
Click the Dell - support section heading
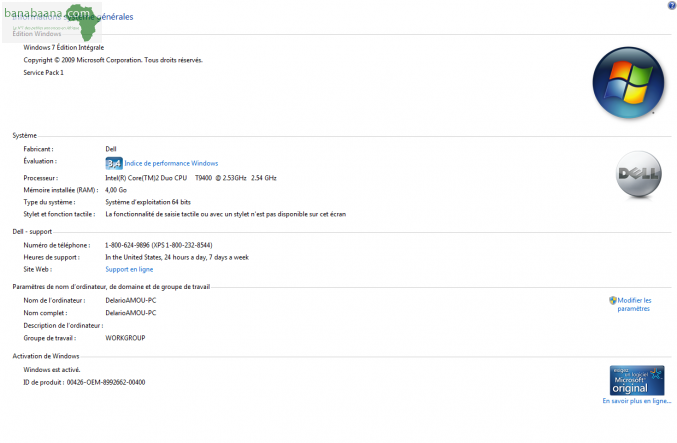32,231
